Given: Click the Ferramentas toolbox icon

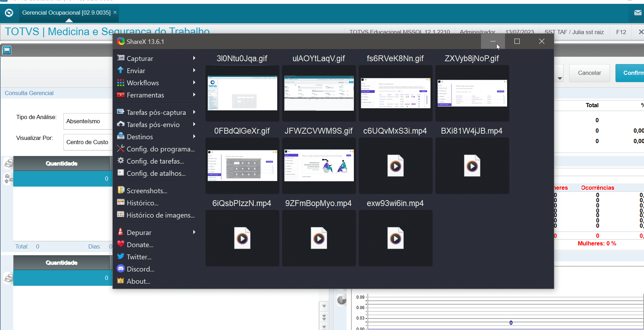Looking at the screenshot, I should (121, 94).
